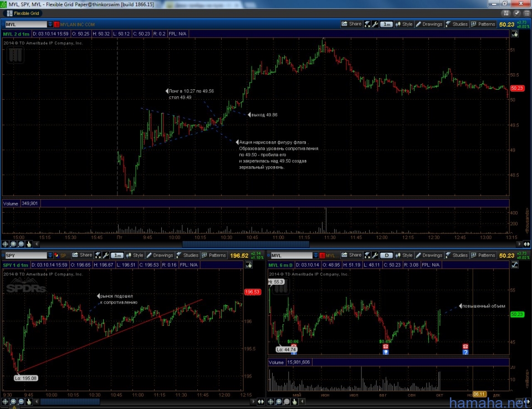The width and height of the screenshot is (532, 409).
Task: Click the MYL symbol field in the daily chart panel
Action: pos(291,255)
